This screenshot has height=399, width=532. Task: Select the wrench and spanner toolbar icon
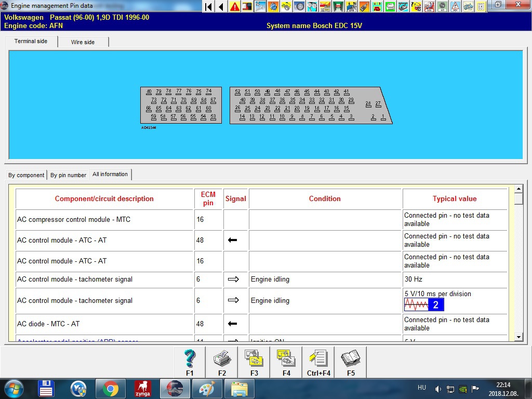[261, 6]
